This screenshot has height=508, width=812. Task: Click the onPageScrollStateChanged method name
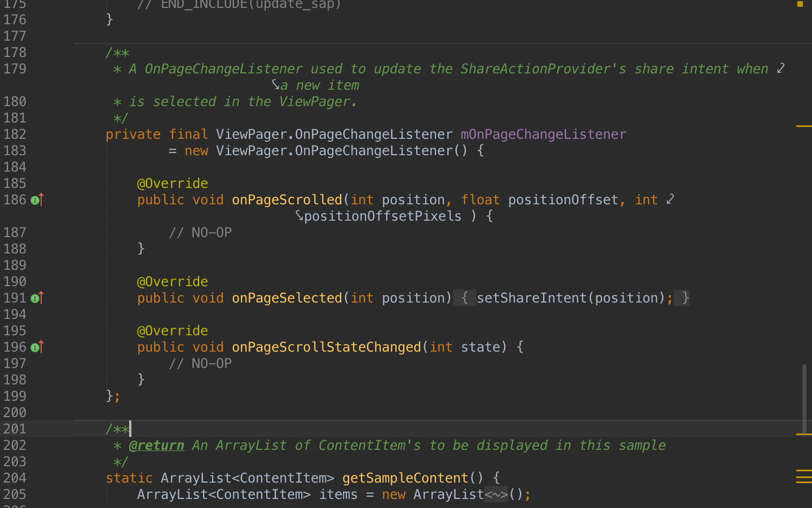[326, 347]
